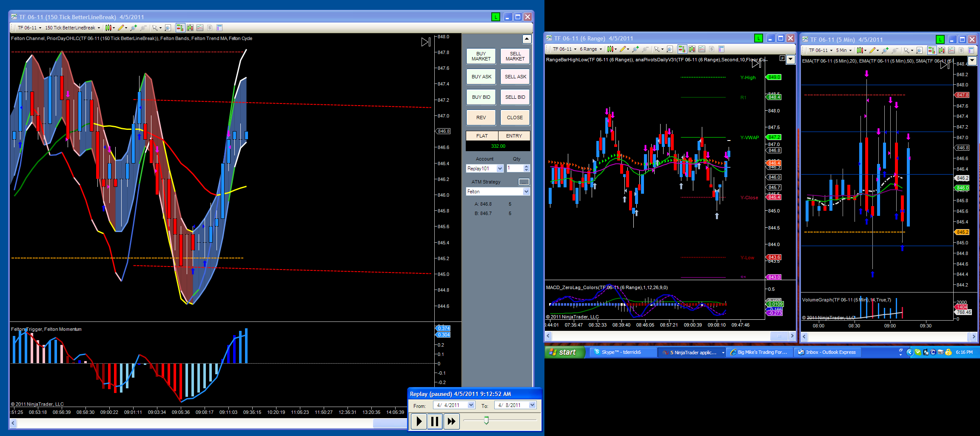The image size is (980, 436).
Task: Increase order quantity with up stepper
Action: [x=527, y=166]
